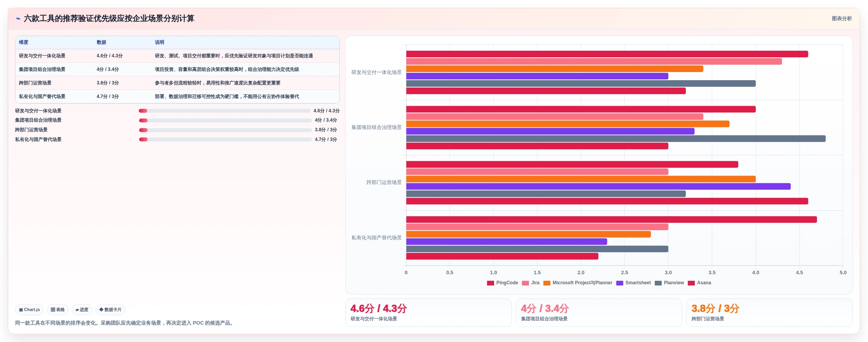Click the description starting 研发、测试、项目交付

click(x=234, y=56)
